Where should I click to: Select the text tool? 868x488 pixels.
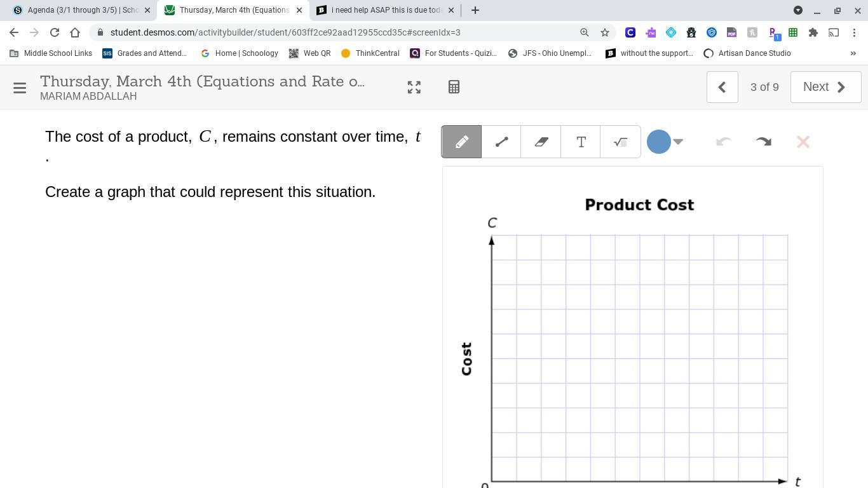[x=581, y=142]
